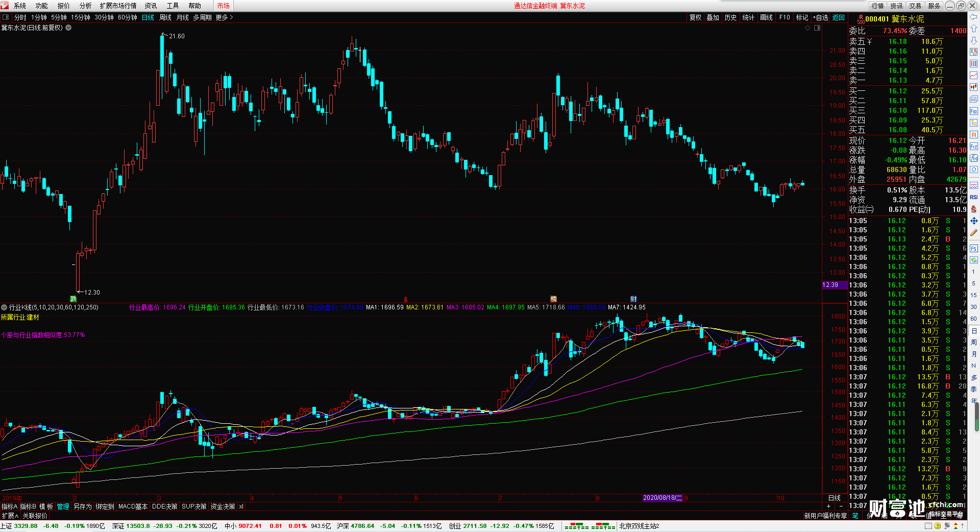980x532 pixels.
Task: Click the page down arrow icon
Action: [x=974, y=40]
